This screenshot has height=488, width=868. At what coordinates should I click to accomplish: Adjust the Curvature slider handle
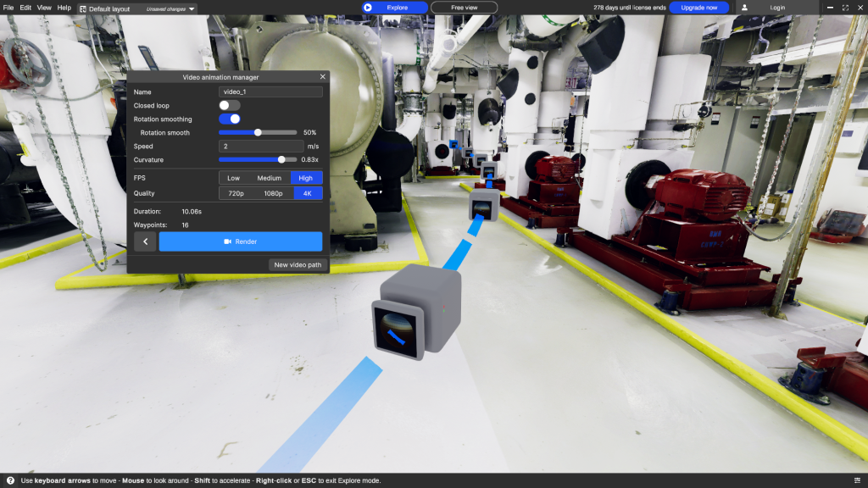coord(281,159)
